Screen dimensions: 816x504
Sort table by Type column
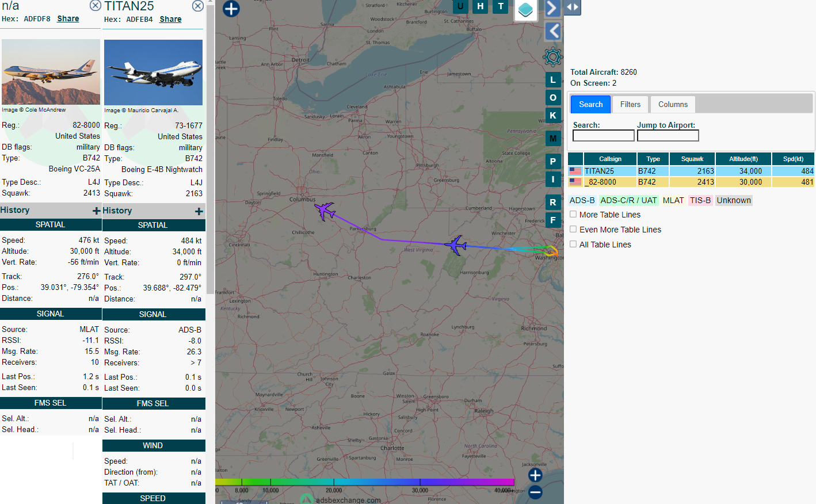[x=653, y=159]
